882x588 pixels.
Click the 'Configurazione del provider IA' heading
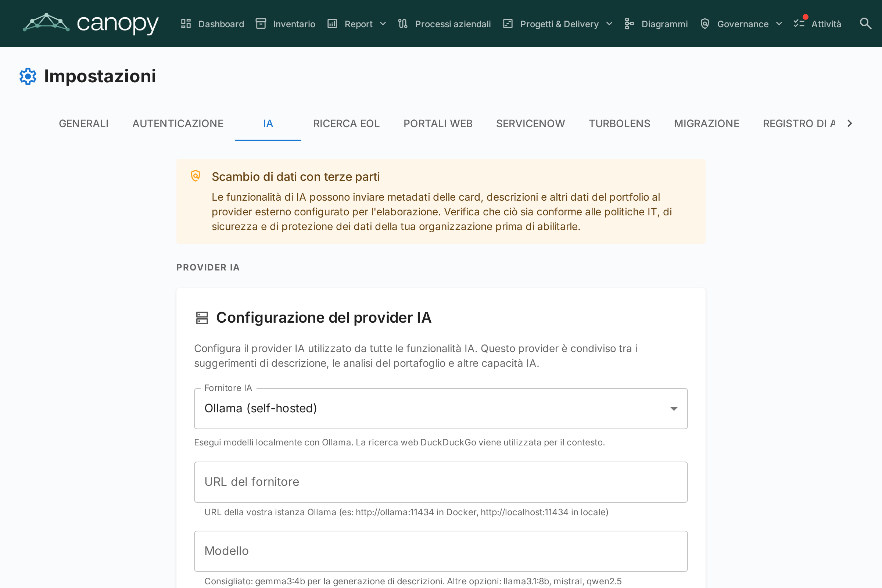point(324,318)
